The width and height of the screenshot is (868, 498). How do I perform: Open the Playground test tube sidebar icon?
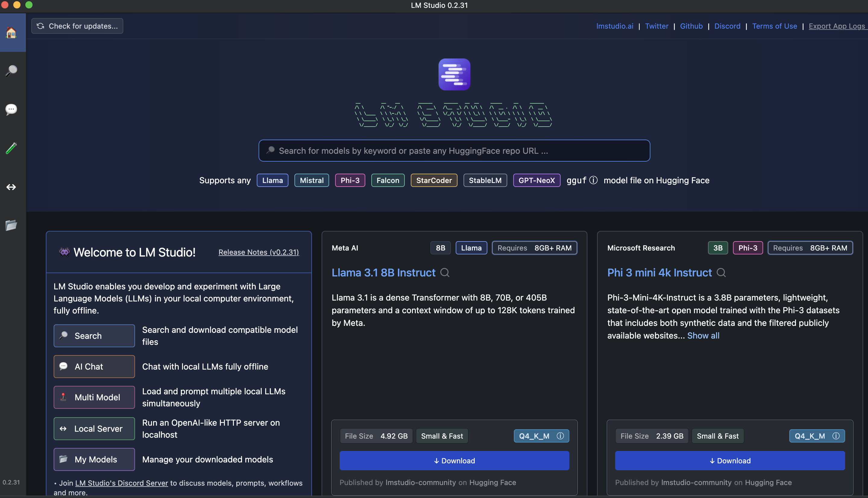click(11, 148)
